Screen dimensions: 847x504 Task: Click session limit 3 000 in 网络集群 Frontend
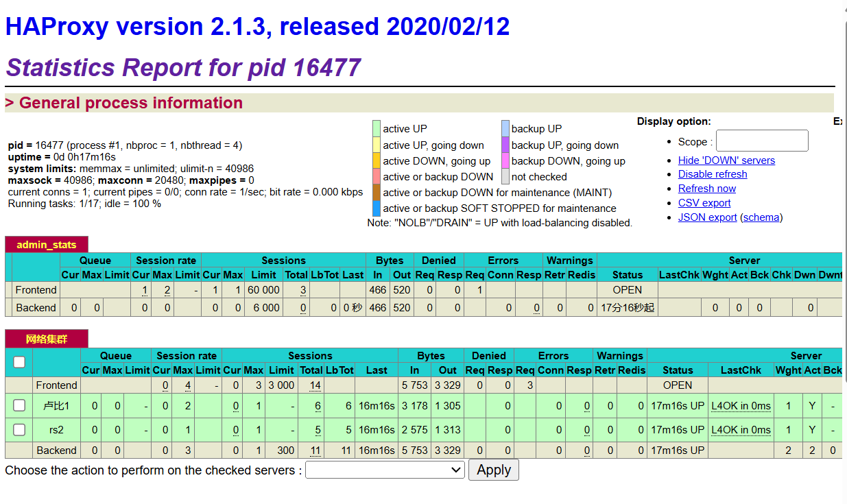tap(281, 385)
